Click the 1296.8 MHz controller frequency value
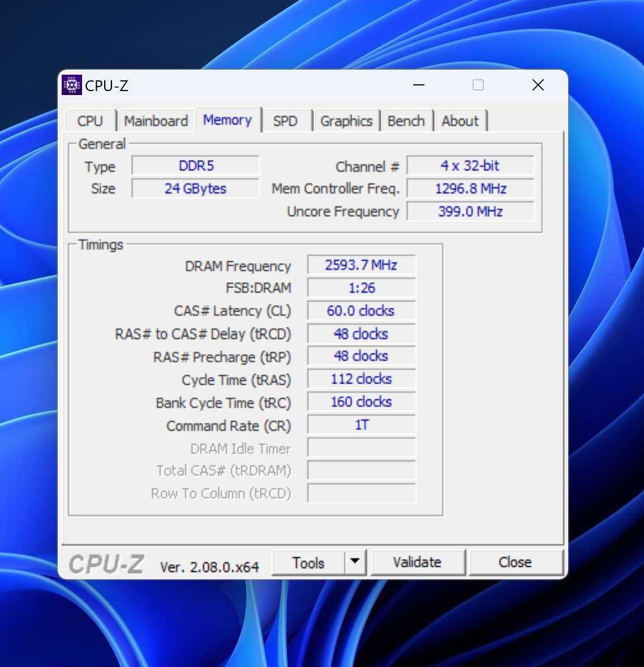Screen dimensions: 644x667 (470, 188)
